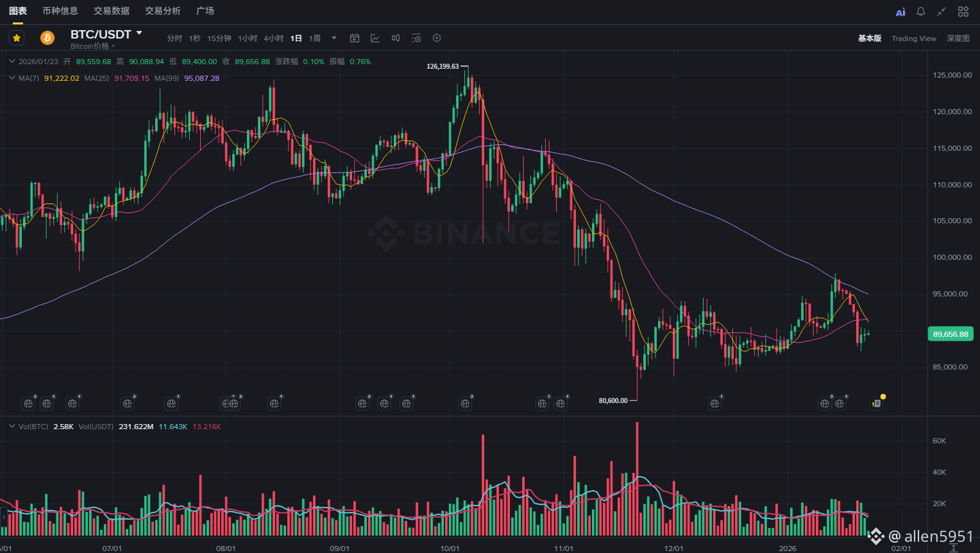Open the calendar date jump icon
The image size is (980, 553).
355,38
